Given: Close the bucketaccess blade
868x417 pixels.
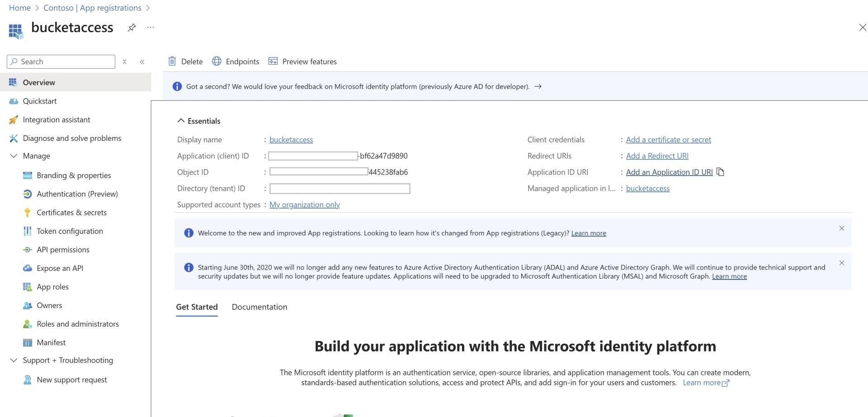Looking at the screenshot, I should pyautogui.click(x=862, y=28).
